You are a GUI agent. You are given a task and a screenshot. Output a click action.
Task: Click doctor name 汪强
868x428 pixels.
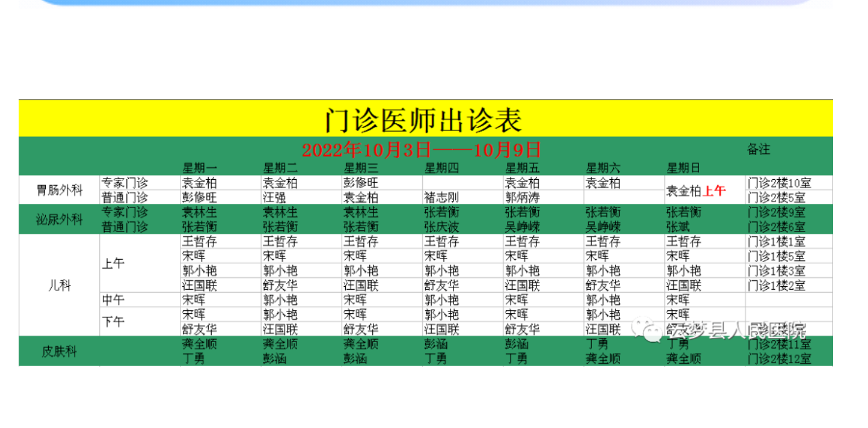tap(275, 197)
